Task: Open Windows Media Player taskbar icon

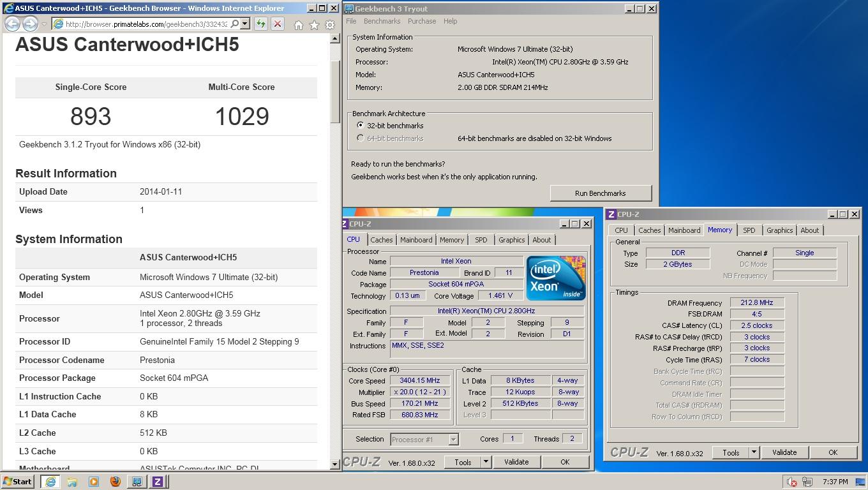Action: 94,482
